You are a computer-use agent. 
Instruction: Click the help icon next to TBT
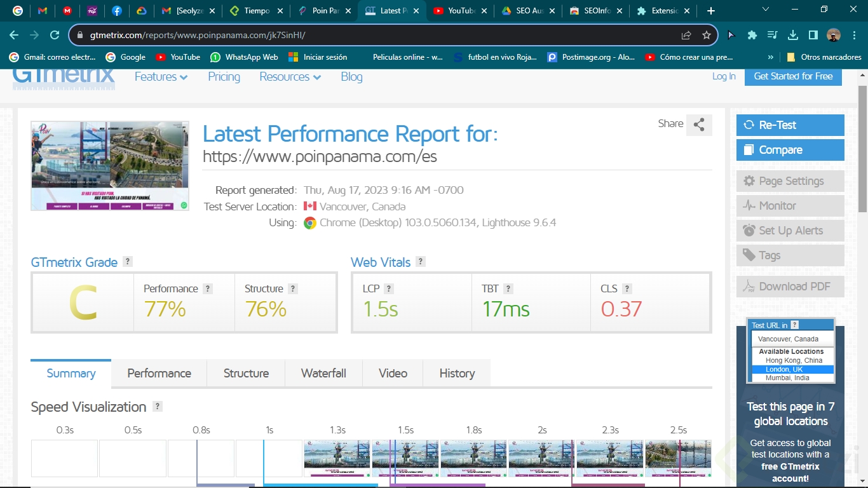[508, 288]
